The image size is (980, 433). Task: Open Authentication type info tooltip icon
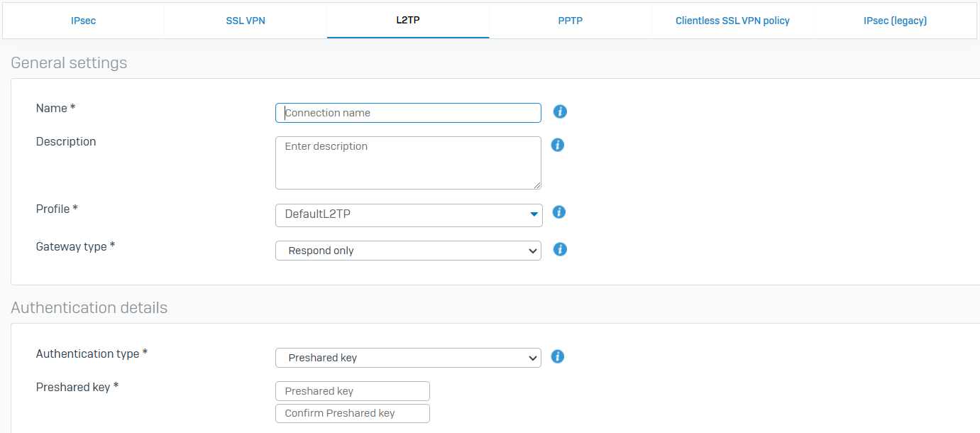click(x=558, y=356)
